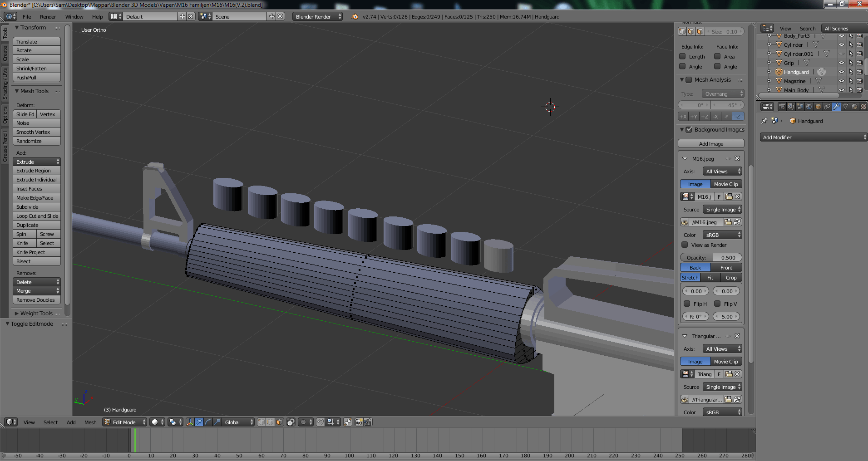The image size is (868, 461).
Task: Open the World properties tab
Action: pos(809,107)
